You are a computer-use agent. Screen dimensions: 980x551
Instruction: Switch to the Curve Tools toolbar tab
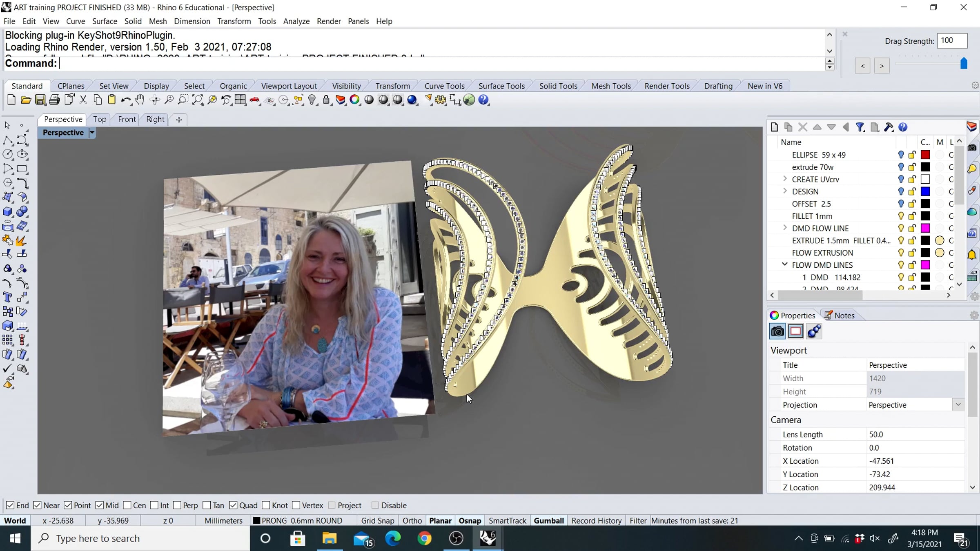[444, 86]
